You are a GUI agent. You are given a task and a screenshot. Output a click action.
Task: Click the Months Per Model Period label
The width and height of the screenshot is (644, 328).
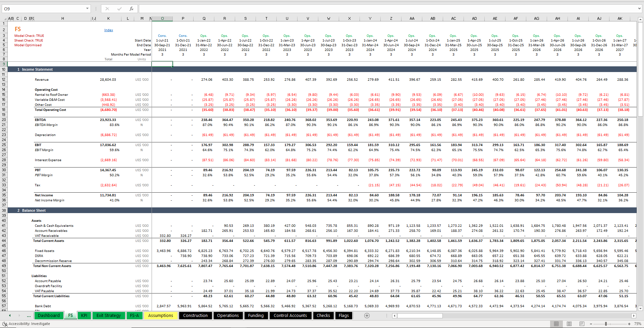coord(131,55)
